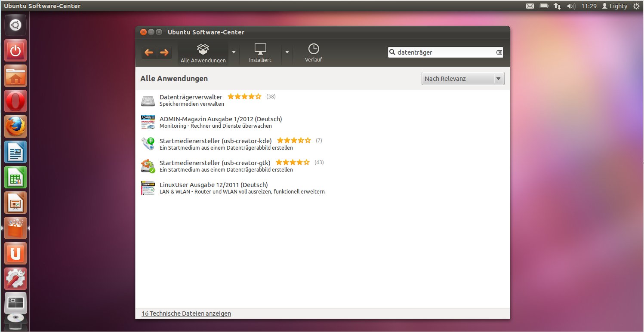Select Startmedienersteller (usb-creator-kde) entry

tap(216, 140)
